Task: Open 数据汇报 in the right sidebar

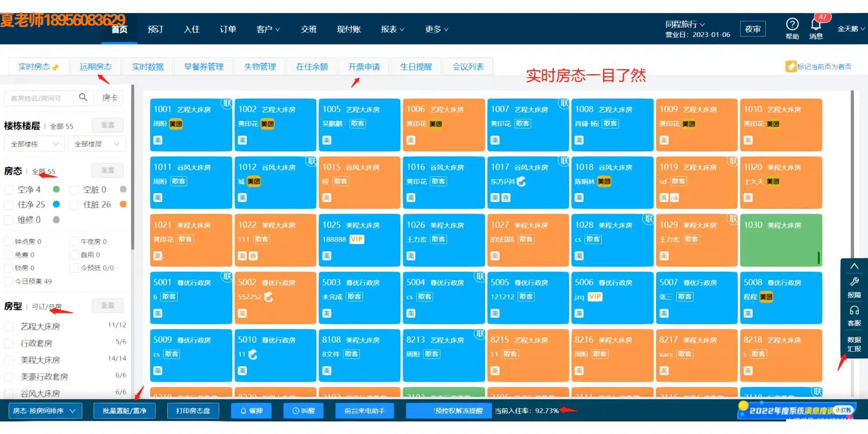Action: coord(854,344)
